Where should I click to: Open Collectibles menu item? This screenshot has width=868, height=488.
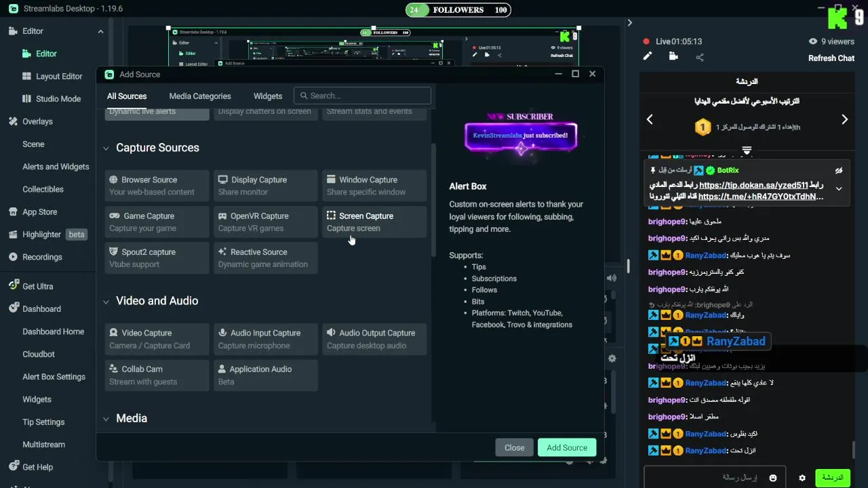[43, 189]
